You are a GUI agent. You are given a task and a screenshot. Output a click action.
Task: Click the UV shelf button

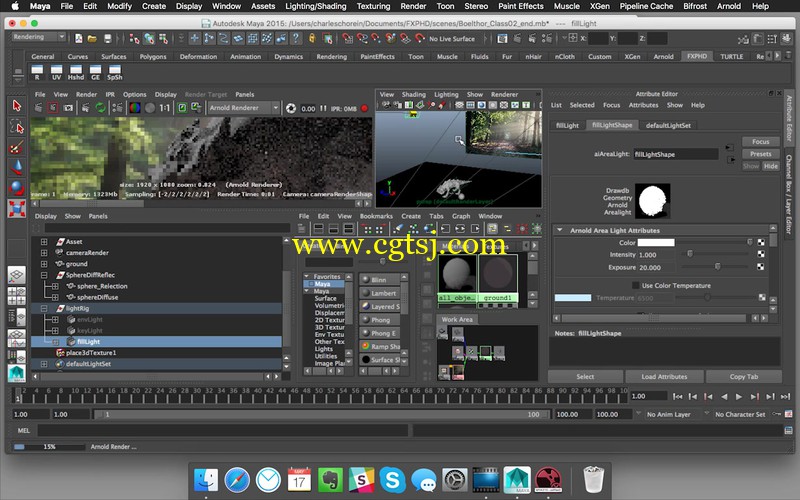tap(56, 72)
